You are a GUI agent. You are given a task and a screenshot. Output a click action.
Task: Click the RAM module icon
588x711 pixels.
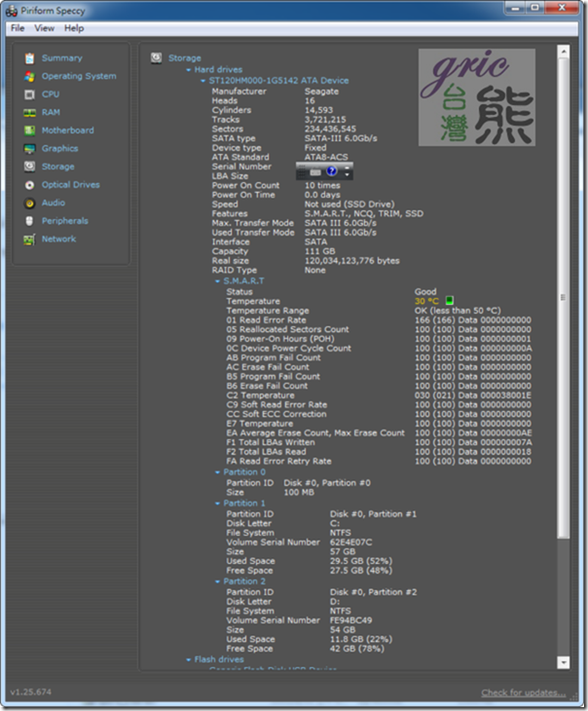click(x=29, y=112)
